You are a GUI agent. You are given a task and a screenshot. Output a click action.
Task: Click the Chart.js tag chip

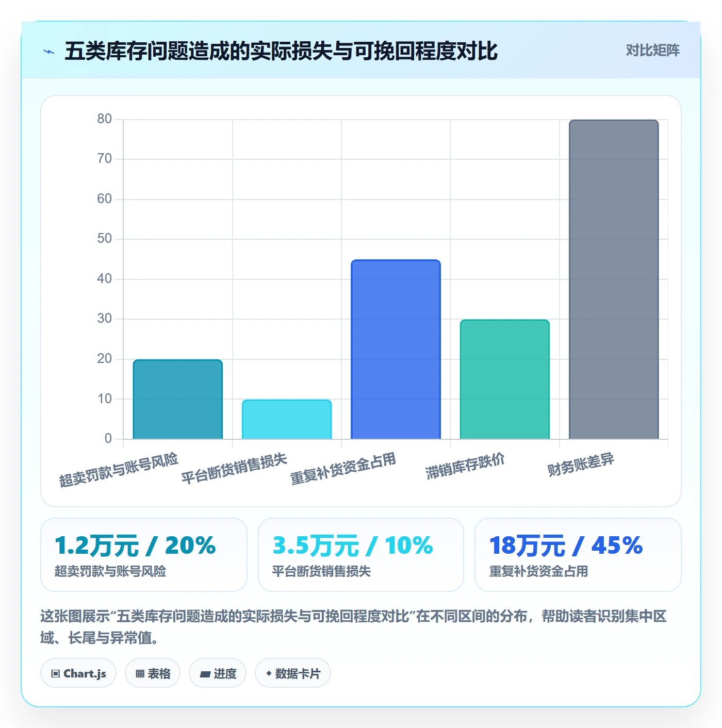click(x=78, y=673)
